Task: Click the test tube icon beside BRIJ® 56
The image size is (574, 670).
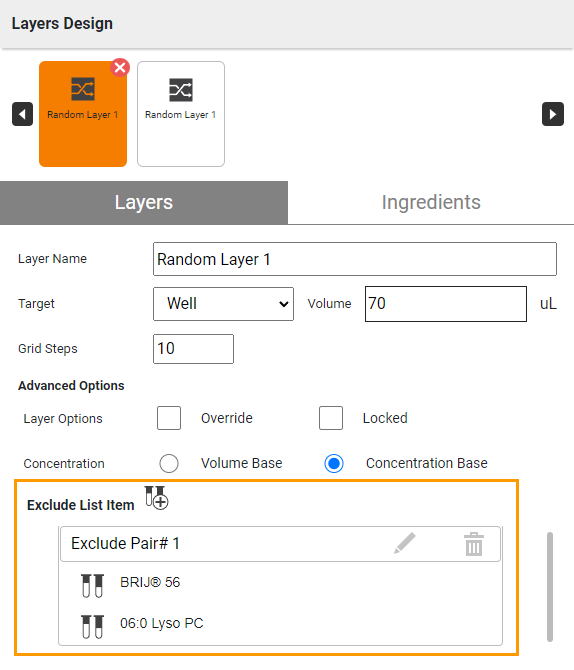Action: [92, 585]
